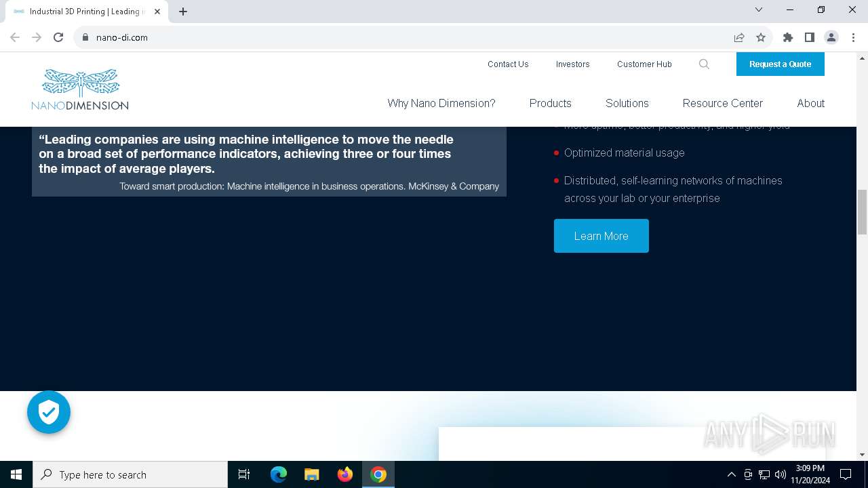View site info via padlock icon
The height and width of the screenshot is (488, 868).
(85, 37)
